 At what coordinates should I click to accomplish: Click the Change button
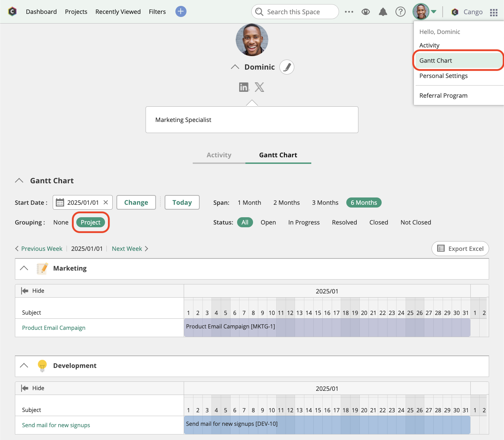click(x=136, y=202)
